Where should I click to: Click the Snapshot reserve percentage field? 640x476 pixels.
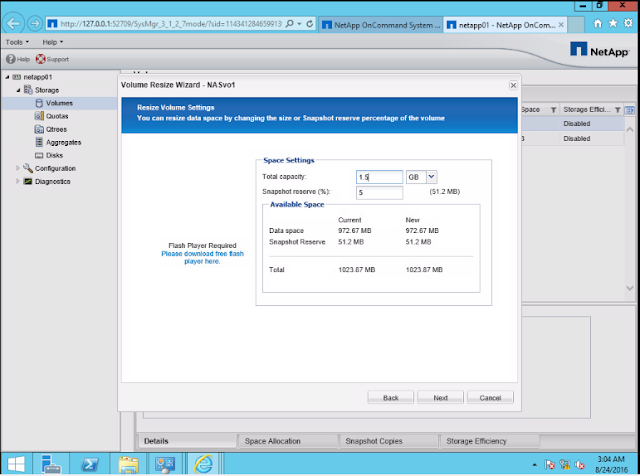[x=379, y=192]
